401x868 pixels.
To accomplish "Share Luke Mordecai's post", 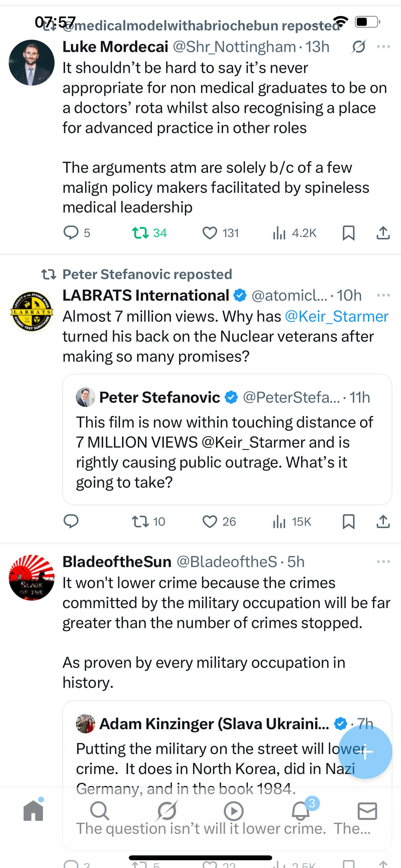I will [383, 233].
